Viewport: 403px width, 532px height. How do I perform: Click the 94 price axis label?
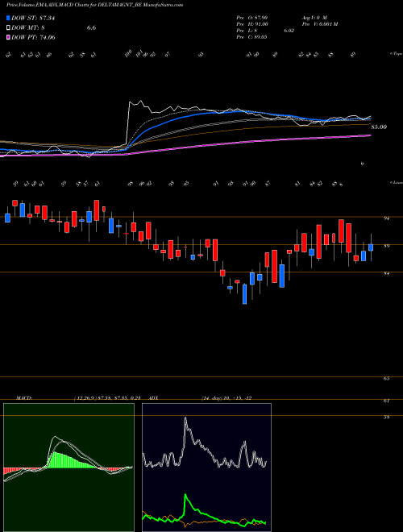(386, 218)
